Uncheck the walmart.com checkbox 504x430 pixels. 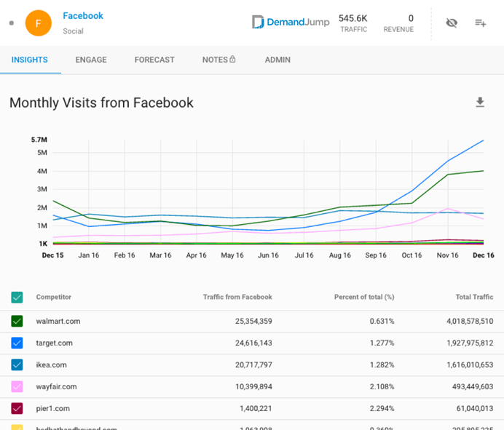[17, 321]
